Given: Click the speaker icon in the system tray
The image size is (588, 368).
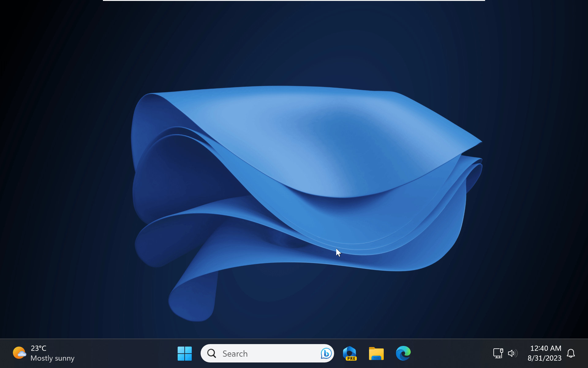Looking at the screenshot, I should (512, 353).
